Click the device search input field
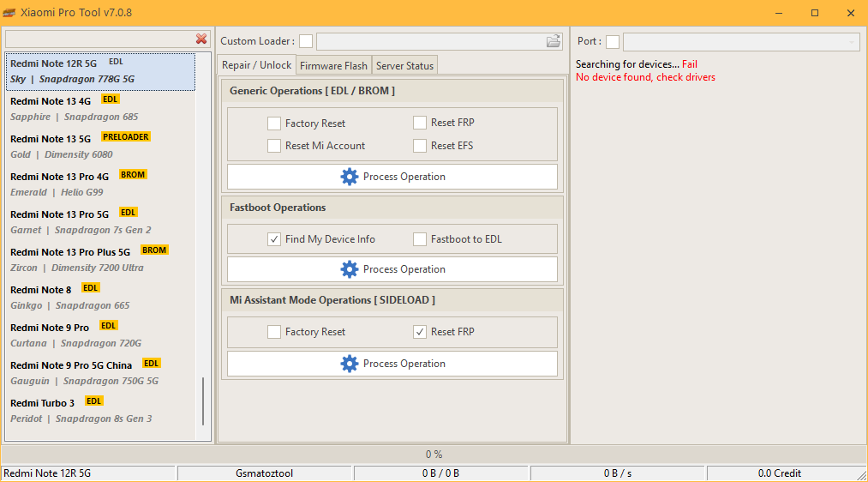This screenshot has height=482, width=868. click(99, 39)
